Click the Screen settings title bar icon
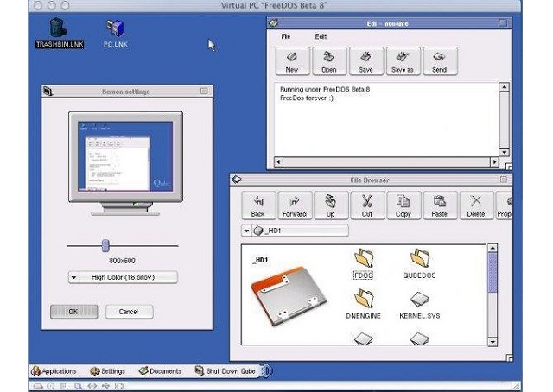This screenshot has height=392, width=553. (x=48, y=92)
